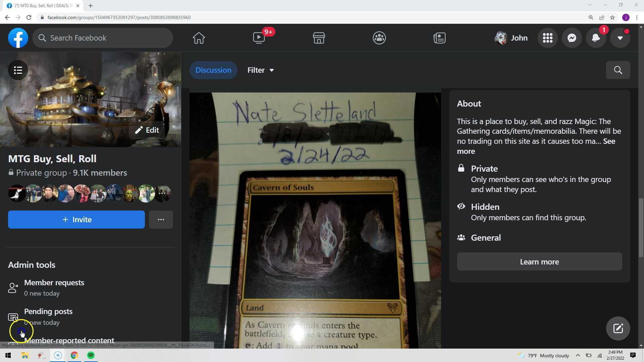Viewport: 644px width, 362px height.
Task: Toggle the group sidebar list icon
Action: (18, 70)
